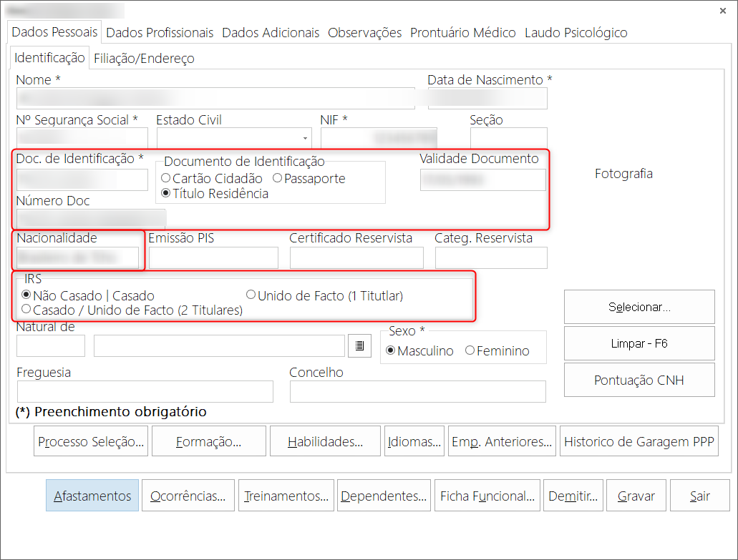Image resolution: width=738 pixels, height=560 pixels.
Task: Click the Freguesia input field
Action: [x=145, y=391]
